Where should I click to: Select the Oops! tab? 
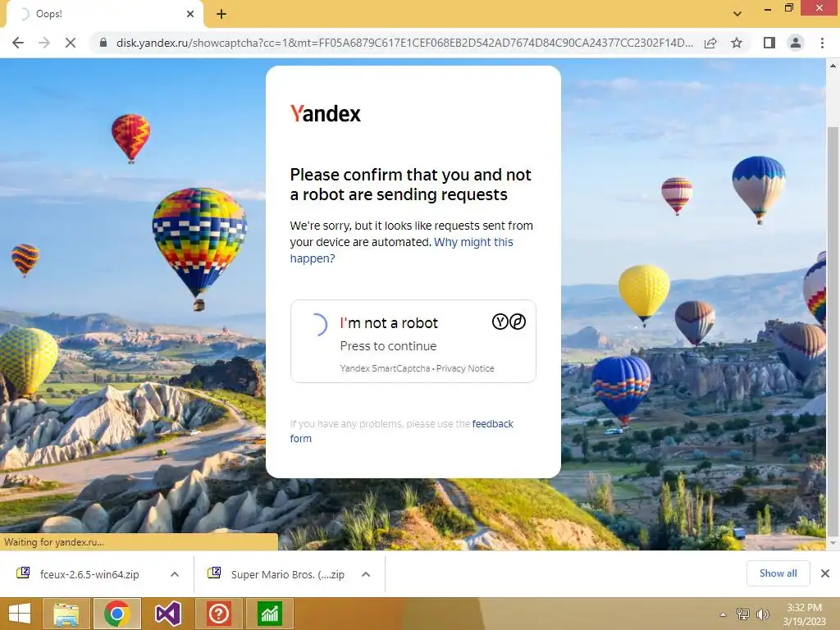pyautogui.click(x=104, y=14)
